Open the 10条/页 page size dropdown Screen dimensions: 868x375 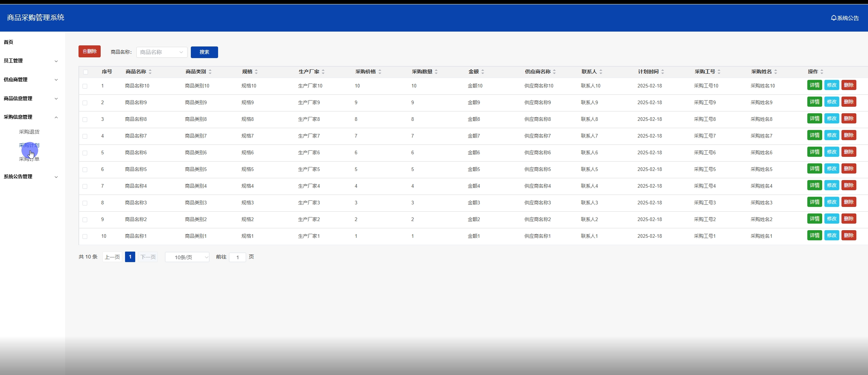[187, 257]
